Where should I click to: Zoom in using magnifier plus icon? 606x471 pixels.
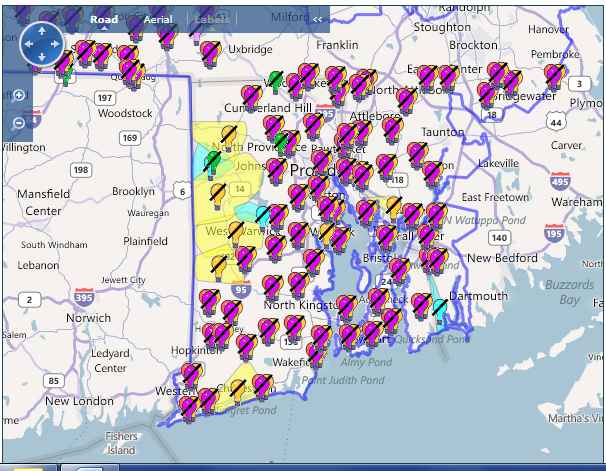tap(18, 95)
